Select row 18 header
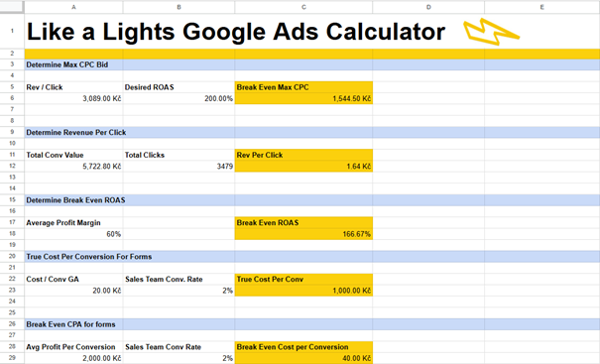This screenshot has width=600, height=364. (x=12, y=234)
